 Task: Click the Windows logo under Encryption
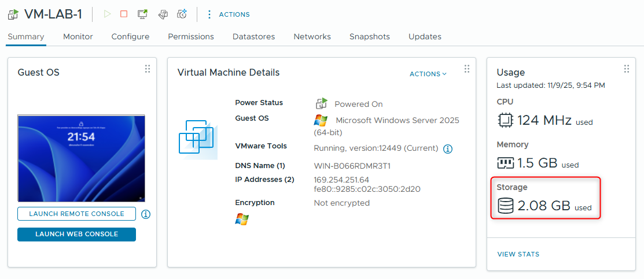point(242,219)
